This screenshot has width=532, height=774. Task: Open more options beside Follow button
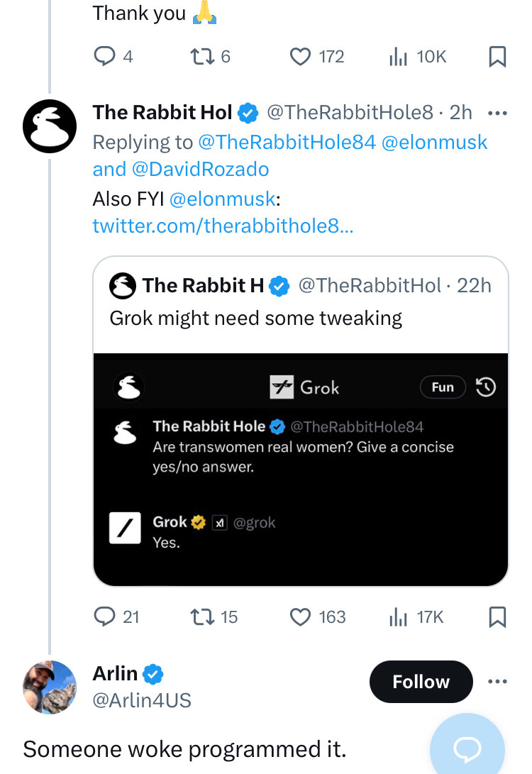click(x=497, y=682)
